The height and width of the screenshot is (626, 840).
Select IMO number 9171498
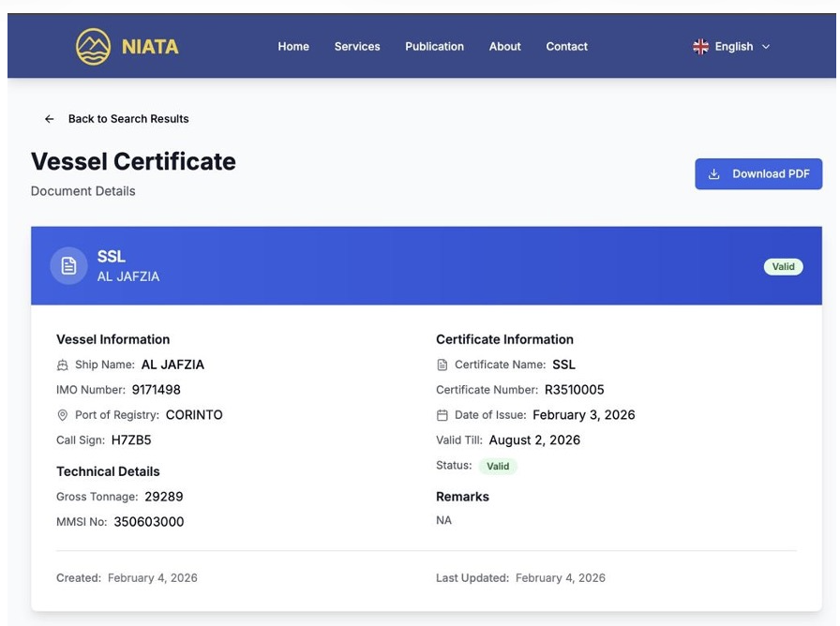coord(157,390)
